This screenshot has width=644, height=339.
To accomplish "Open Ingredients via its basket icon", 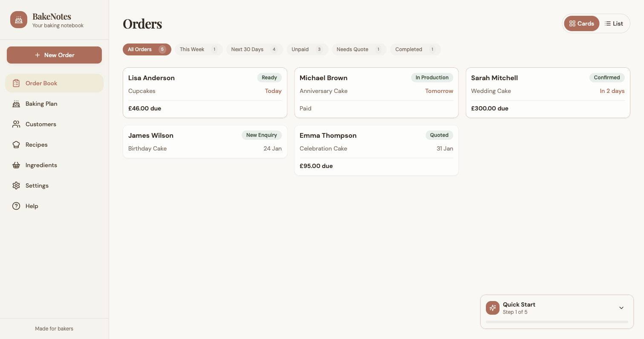I will 16,165.
